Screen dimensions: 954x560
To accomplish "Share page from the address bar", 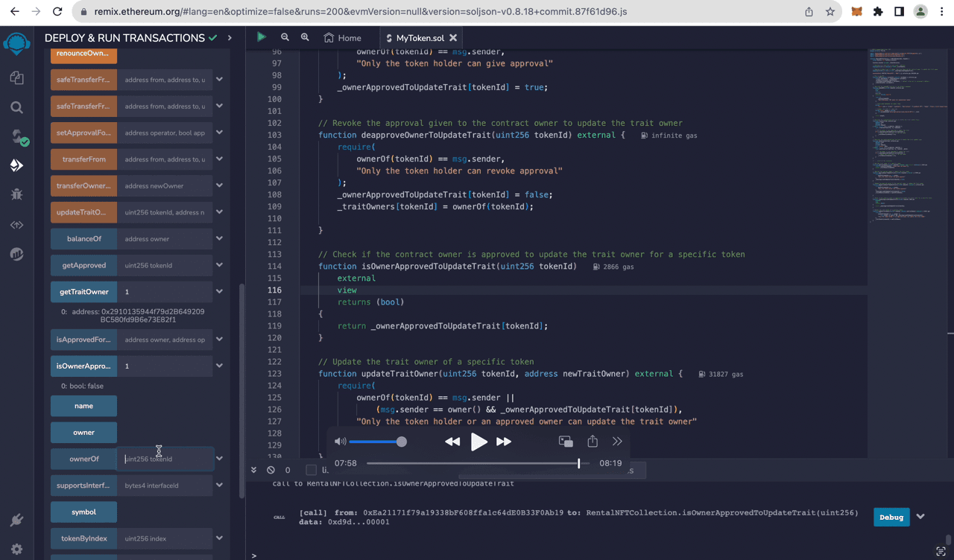I will point(809,12).
